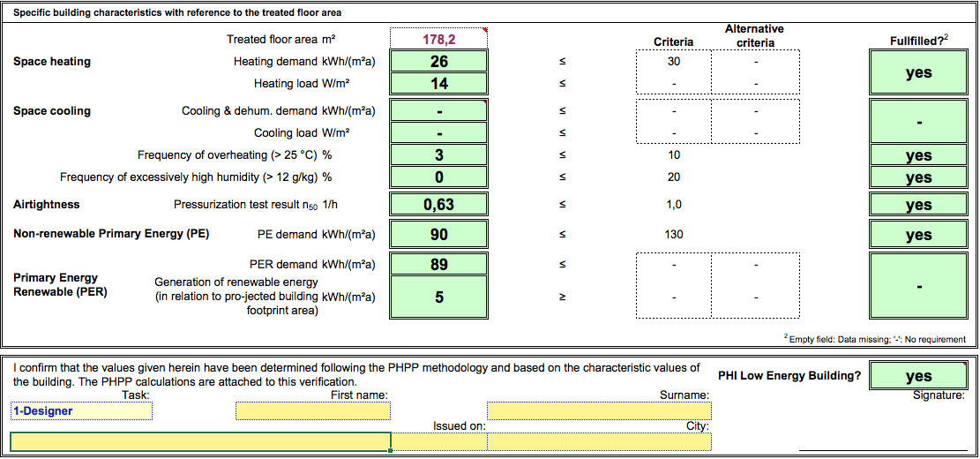Select the renewable energy generation value 5
The width and height of the screenshot is (980, 459).
point(438,297)
